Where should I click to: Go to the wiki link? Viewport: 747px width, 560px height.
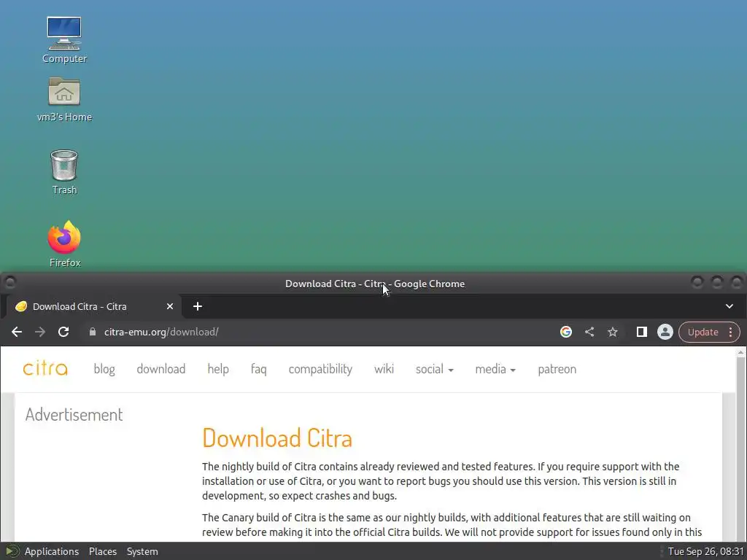(384, 369)
